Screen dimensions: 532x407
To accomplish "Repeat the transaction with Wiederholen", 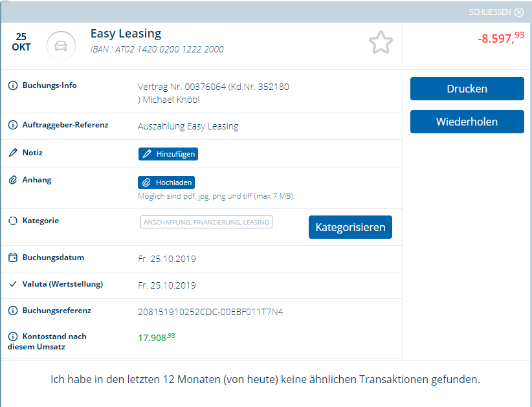I will click(x=467, y=122).
